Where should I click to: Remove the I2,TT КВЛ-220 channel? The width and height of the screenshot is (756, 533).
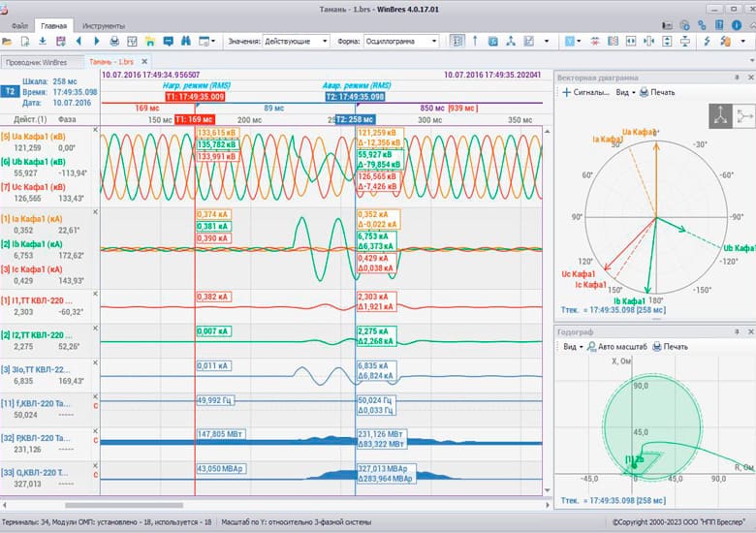tap(95, 329)
